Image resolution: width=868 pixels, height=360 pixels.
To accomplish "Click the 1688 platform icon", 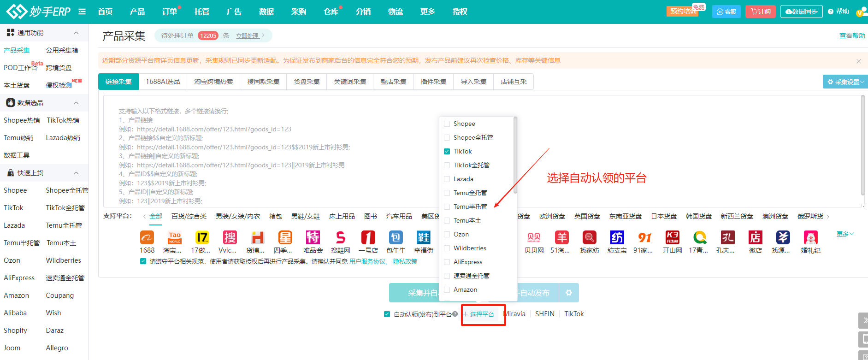I will [147, 238].
